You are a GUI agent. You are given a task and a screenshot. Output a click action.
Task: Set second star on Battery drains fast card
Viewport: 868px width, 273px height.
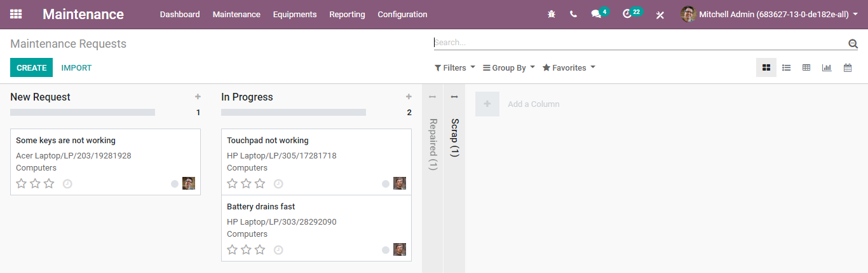pos(247,249)
